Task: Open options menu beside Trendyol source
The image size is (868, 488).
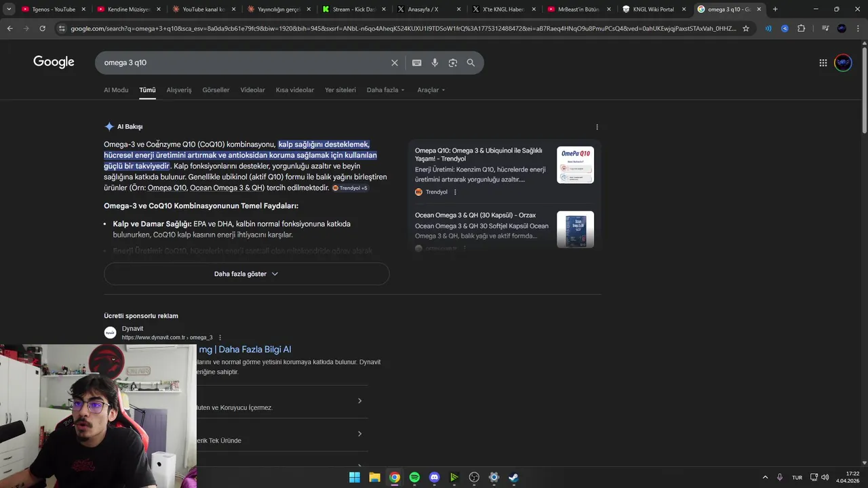Action: [455, 192]
